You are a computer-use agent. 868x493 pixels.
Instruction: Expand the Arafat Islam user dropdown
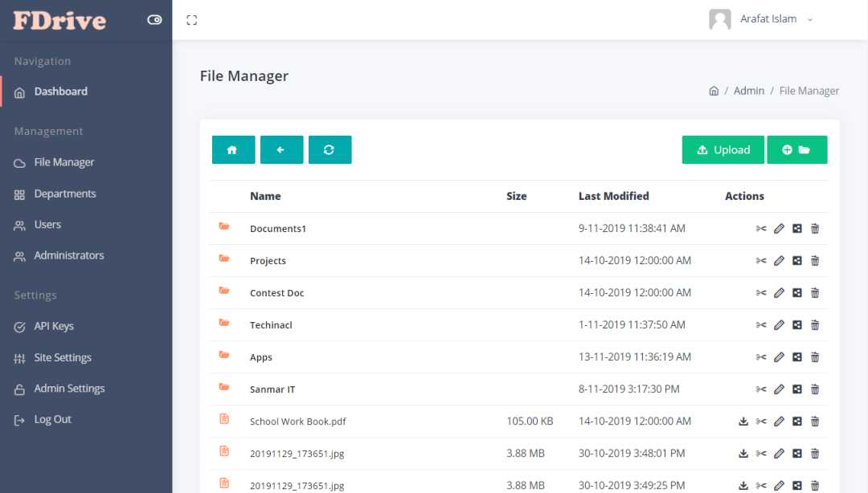(768, 19)
